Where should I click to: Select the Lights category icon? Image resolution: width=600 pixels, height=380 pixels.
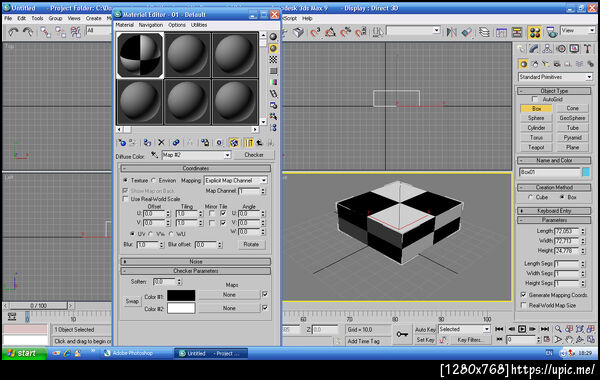pyautogui.click(x=546, y=64)
